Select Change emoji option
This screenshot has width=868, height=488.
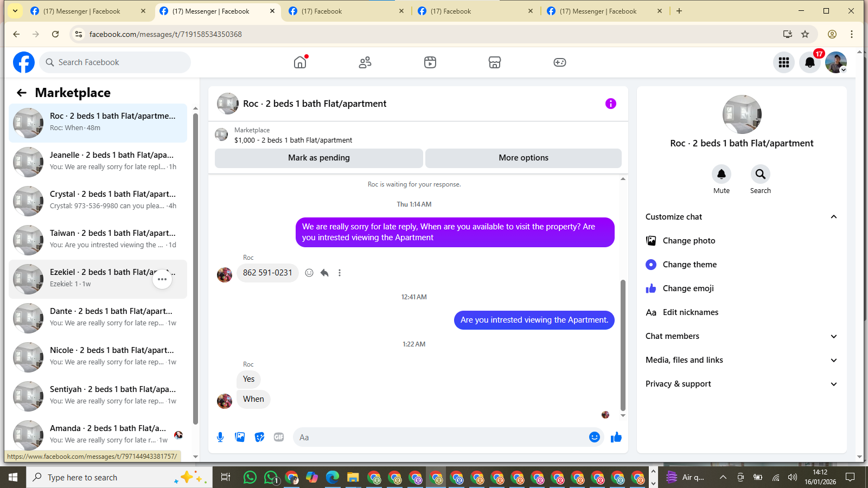click(742, 288)
